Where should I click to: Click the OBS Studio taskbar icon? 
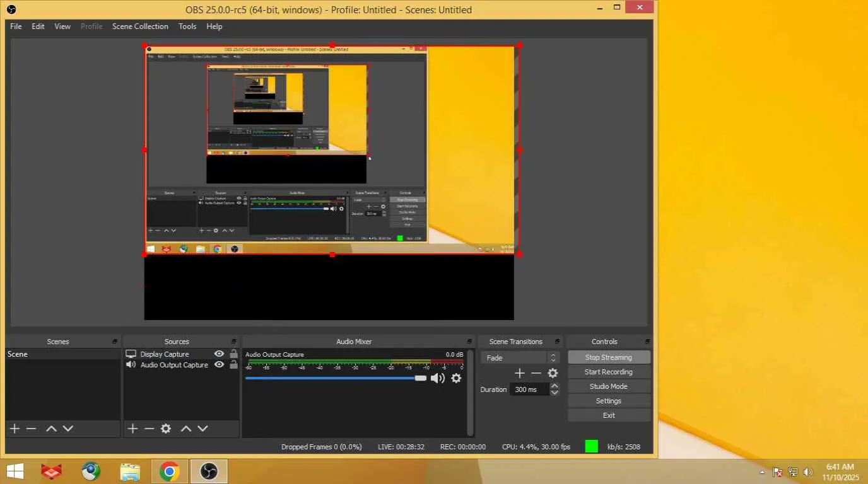[209, 471]
